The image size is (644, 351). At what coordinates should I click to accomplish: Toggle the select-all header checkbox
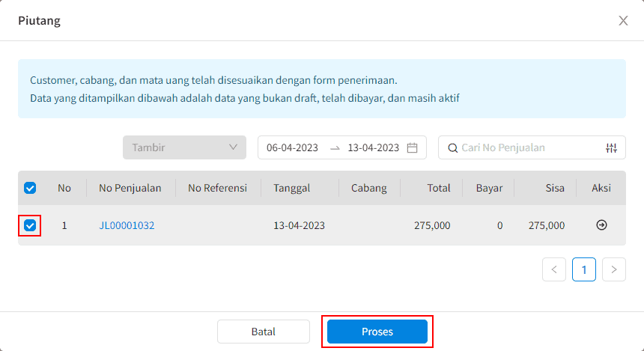[x=30, y=188]
